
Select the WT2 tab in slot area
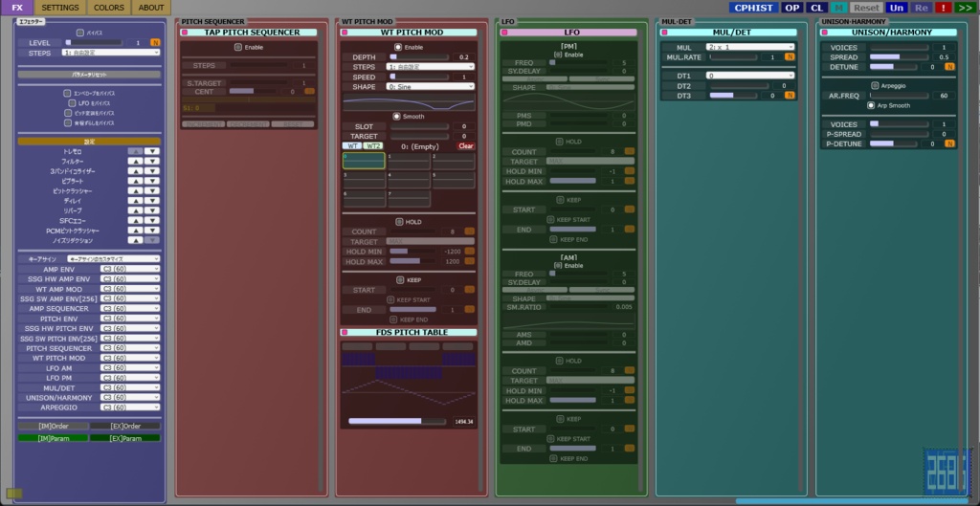tap(373, 146)
